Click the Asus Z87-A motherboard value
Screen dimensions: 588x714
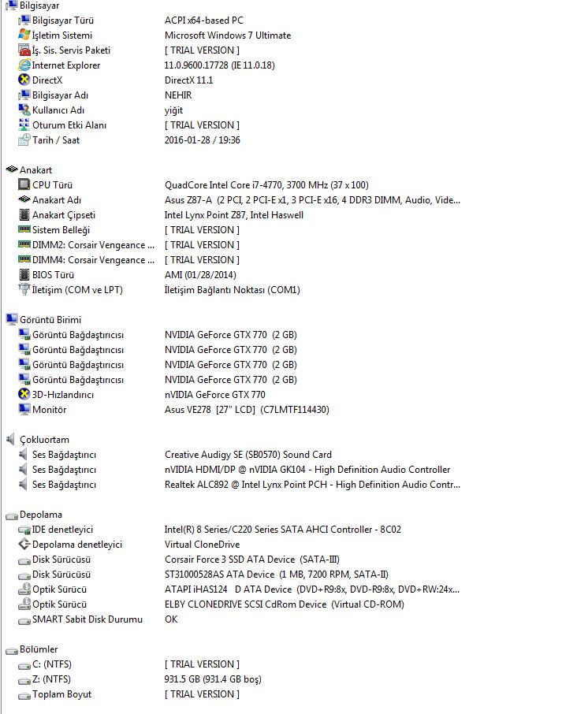[x=311, y=200]
